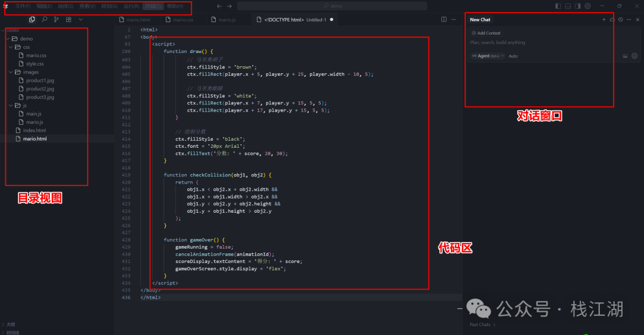The height and width of the screenshot is (335, 644).
Task: Split the editor to the right
Action: [444, 19]
